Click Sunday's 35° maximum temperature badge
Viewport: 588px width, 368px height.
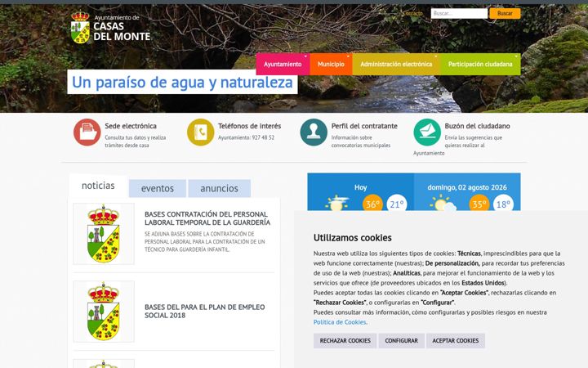[479, 204]
